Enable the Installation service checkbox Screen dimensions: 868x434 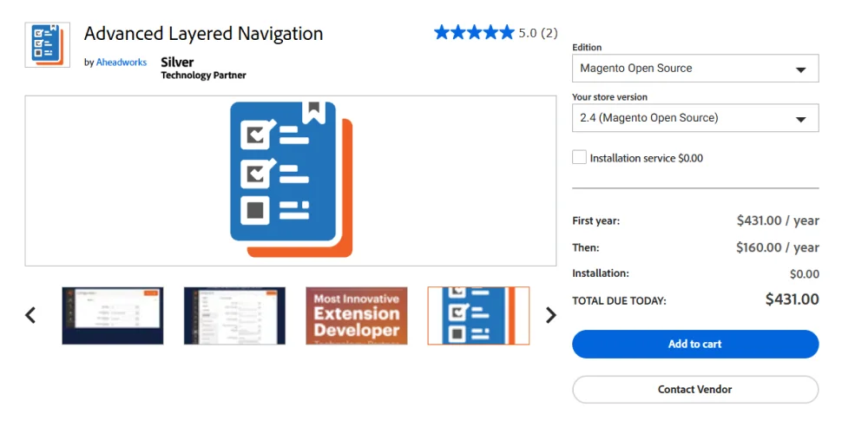[x=579, y=157]
